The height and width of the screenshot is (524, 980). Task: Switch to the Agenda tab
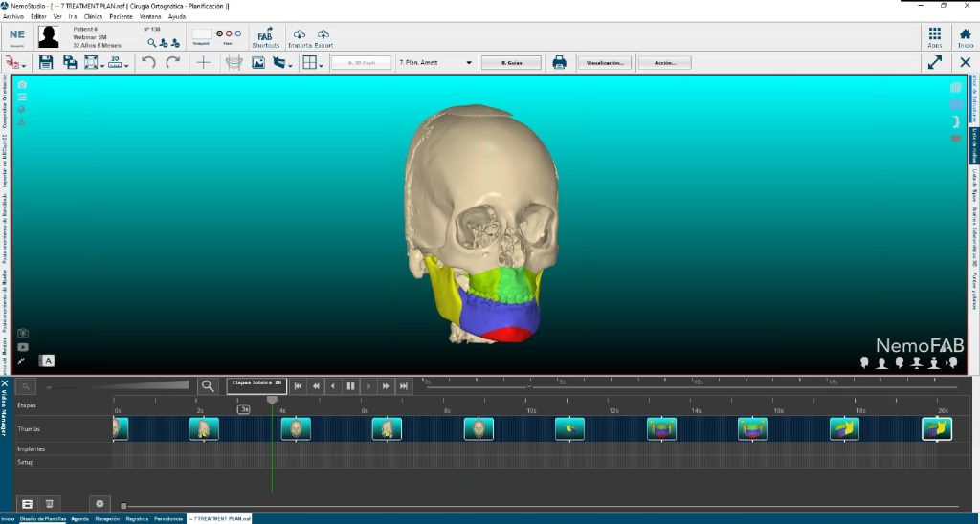pyautogui.click(x=79, y=519)
